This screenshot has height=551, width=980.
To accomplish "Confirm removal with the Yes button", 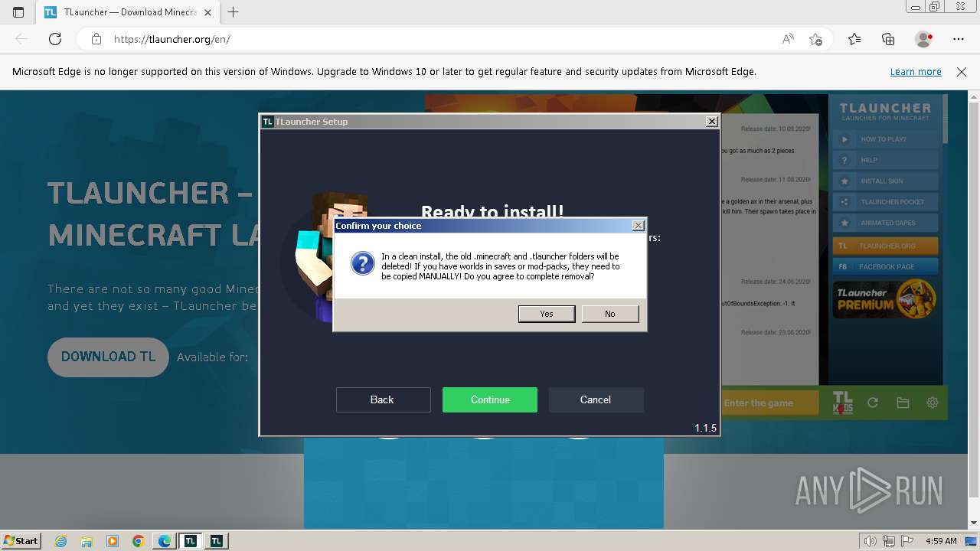I will point(546,314).
